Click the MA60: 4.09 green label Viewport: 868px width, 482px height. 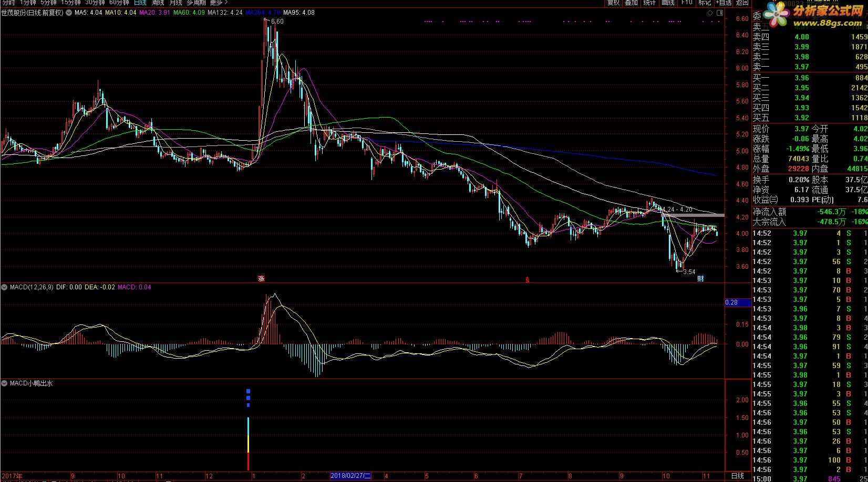point(189,13)
